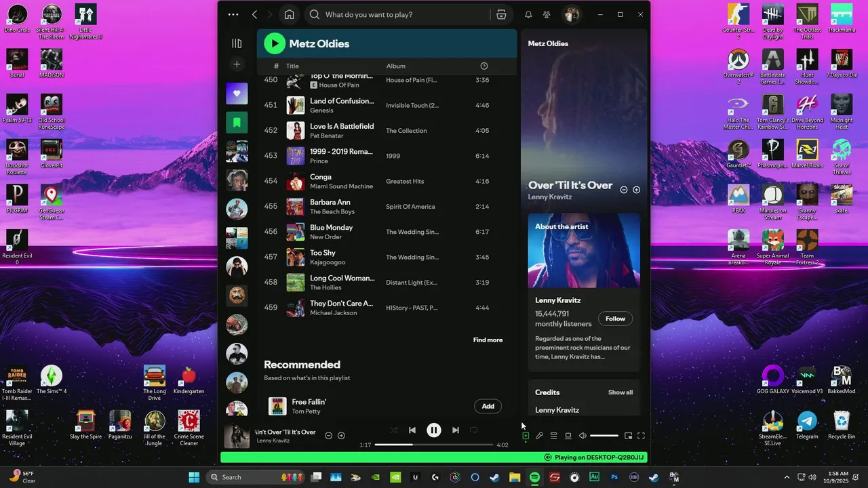Expand Your Library sidebar
Screen dimensions: 868x488
pyautogui.click(x=237, y=43)
